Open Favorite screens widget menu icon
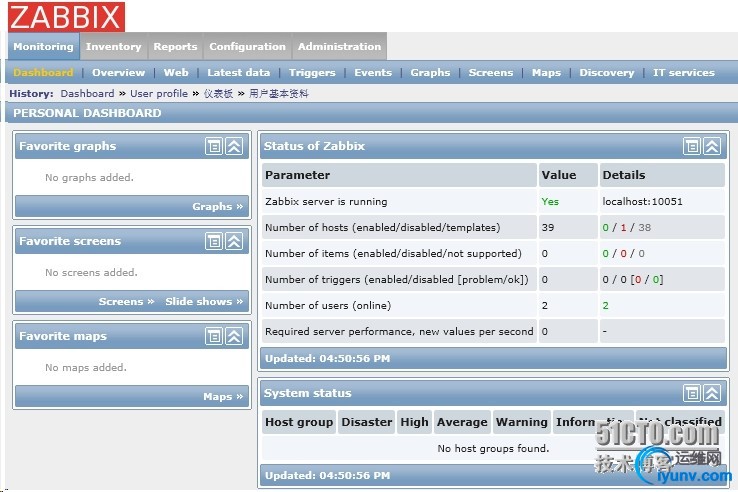The height and width of the screenshot is (492, 738). (x=214, y=242)
